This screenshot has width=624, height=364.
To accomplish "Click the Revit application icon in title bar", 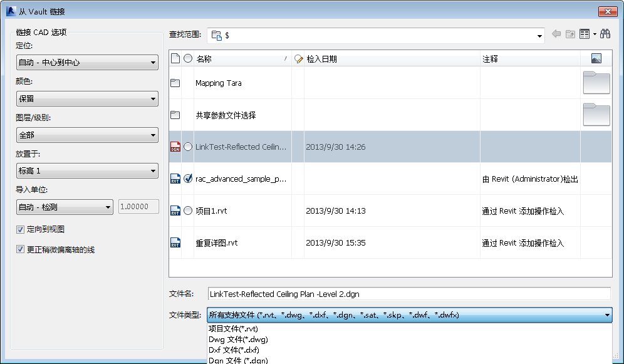I will 11,11.
